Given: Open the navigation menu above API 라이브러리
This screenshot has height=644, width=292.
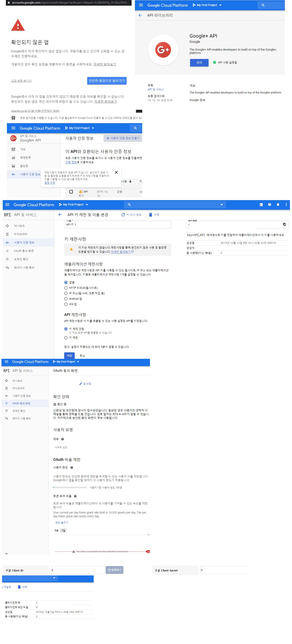Looking at the screenshot, I should (x=141, y=5).
